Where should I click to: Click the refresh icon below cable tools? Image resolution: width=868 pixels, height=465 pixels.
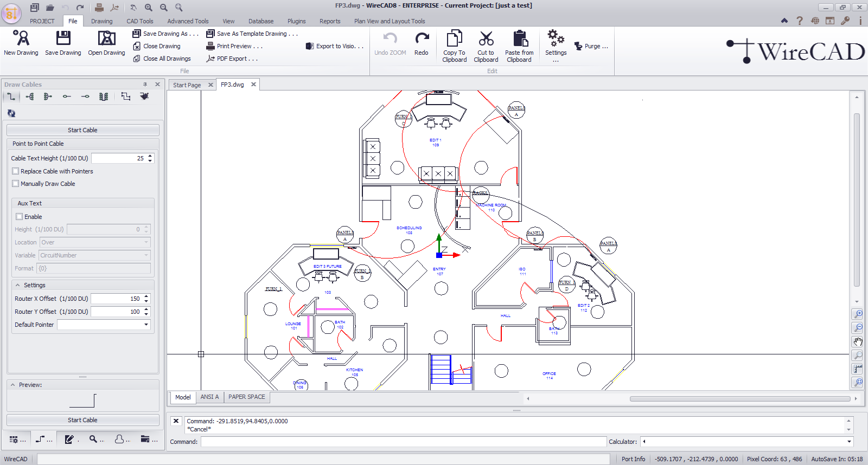pyautogui.click(x=11, y=113)
